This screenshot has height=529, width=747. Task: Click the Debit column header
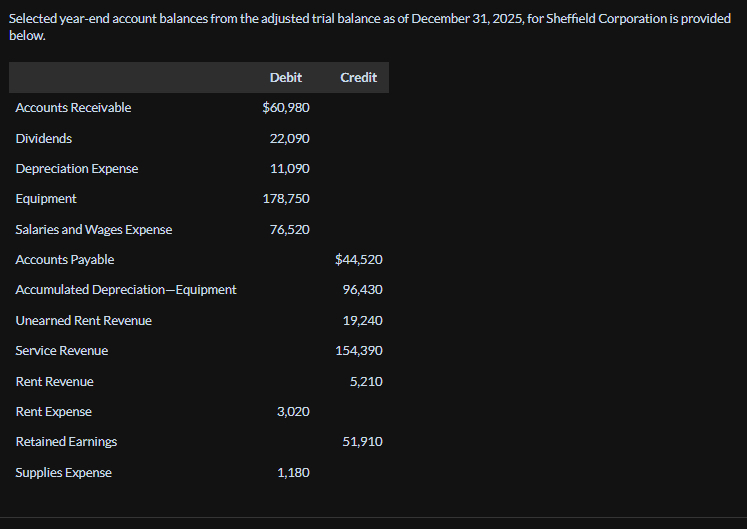tap(286, 77)
